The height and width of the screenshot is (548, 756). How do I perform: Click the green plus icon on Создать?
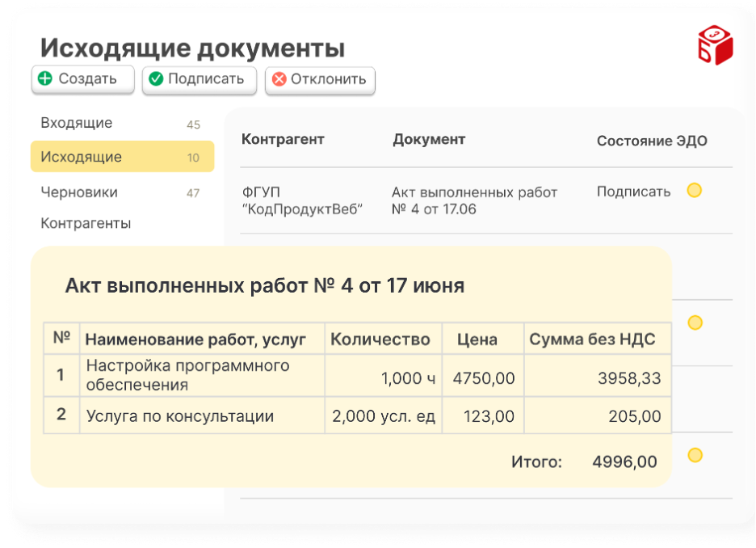click(x=46, y=79)
